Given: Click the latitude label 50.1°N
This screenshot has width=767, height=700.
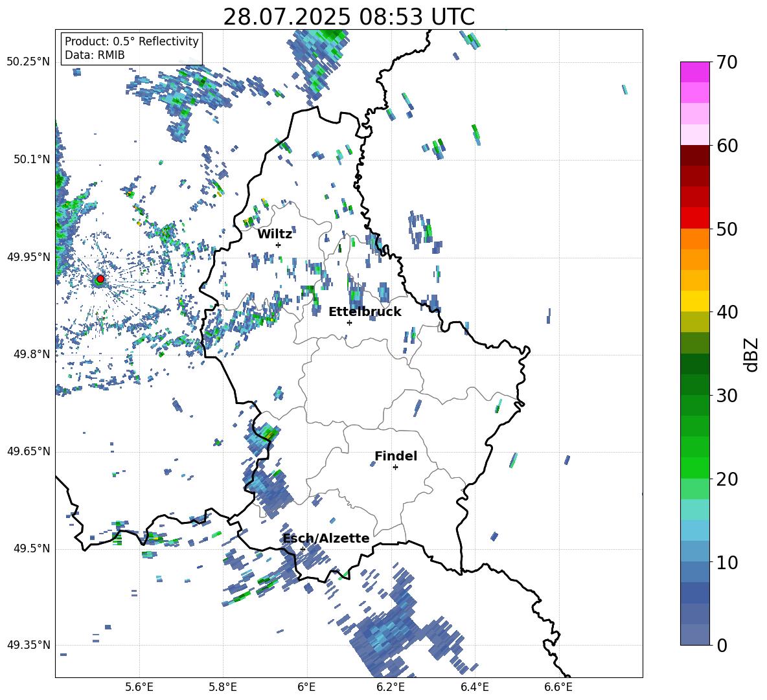Looking at the screenshot, I should tap(32, 160).
